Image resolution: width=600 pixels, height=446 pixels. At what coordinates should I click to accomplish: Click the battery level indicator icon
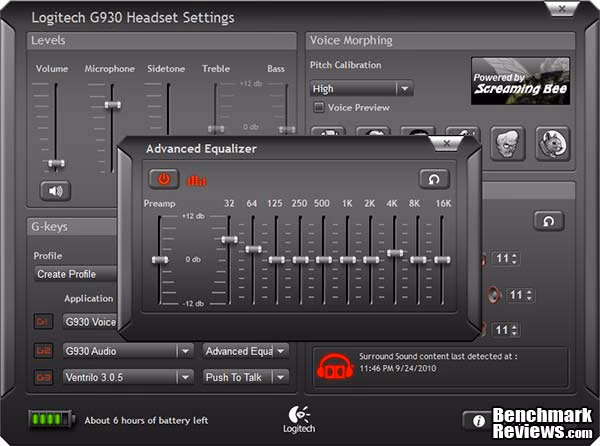(51, 420)
